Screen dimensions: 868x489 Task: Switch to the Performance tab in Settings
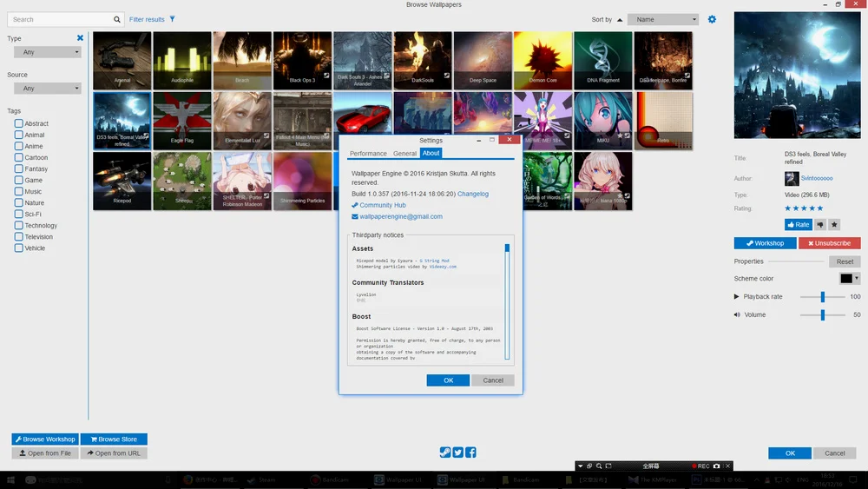point(368,154)
